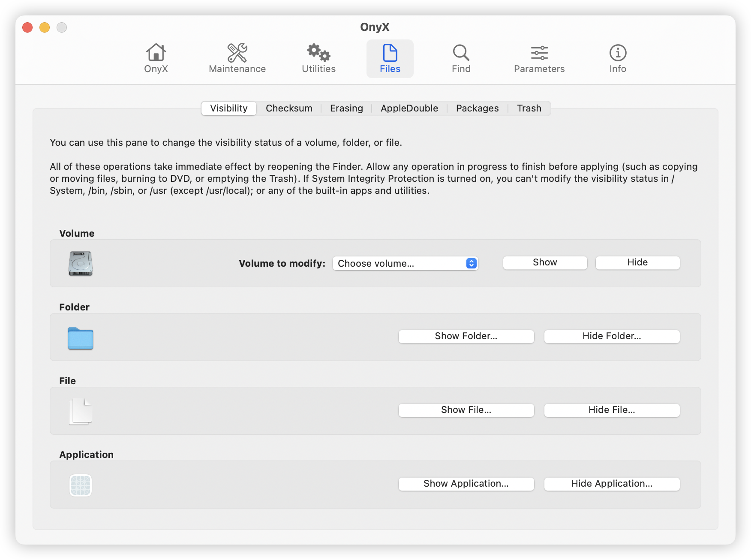
Task: Click the hard drive volume icon
Action: tap(81, 263)
